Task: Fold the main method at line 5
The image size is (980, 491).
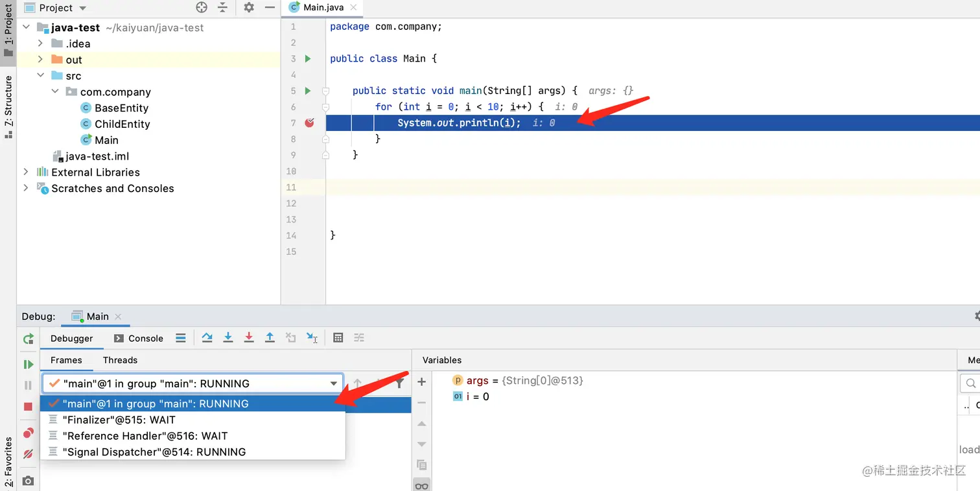Action: pos(326,91)
